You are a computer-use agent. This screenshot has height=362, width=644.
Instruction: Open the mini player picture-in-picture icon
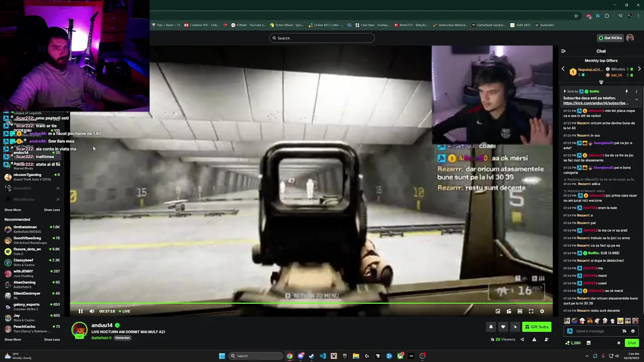coord(498,311)
